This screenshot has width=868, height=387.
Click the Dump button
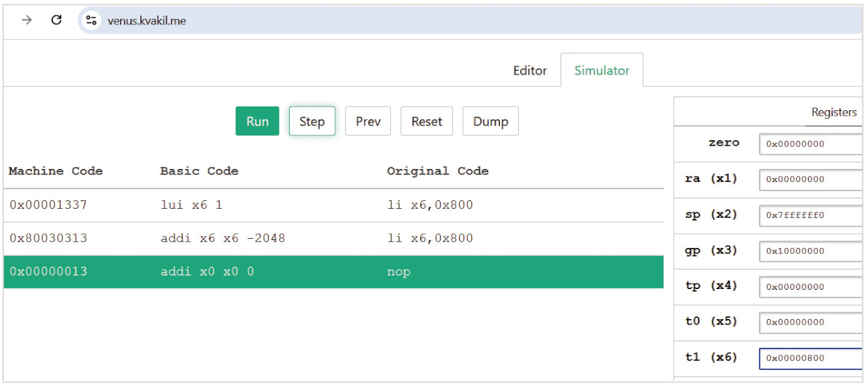coord(490,121)
